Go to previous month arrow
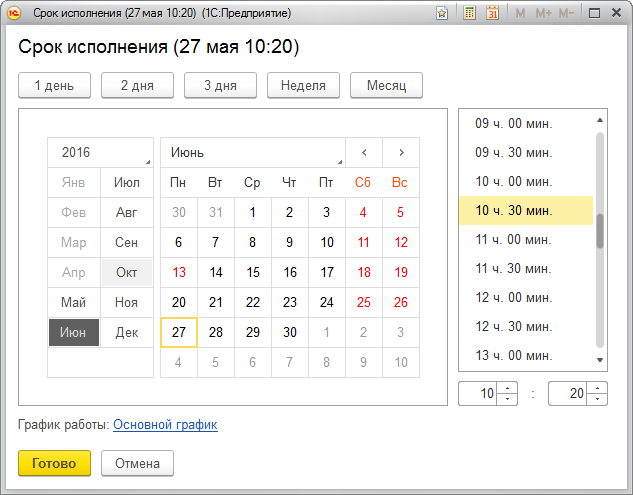 (364, 153)
